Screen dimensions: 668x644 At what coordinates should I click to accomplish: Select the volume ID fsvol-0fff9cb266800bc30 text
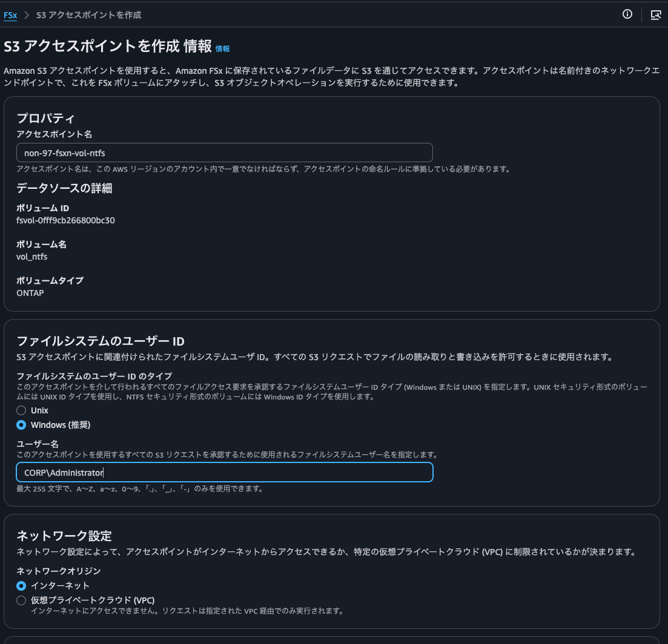[x=66, y=222]
